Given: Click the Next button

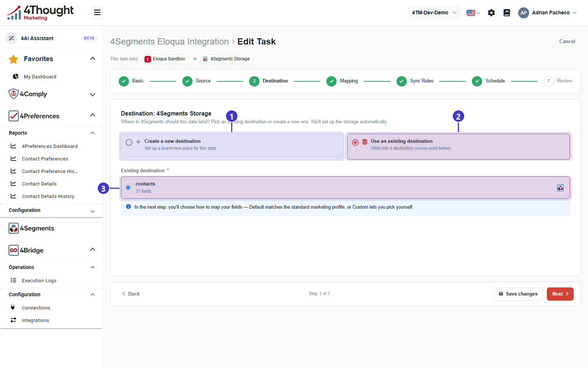Looking at the screenshot, I should [x=560, y=294].
